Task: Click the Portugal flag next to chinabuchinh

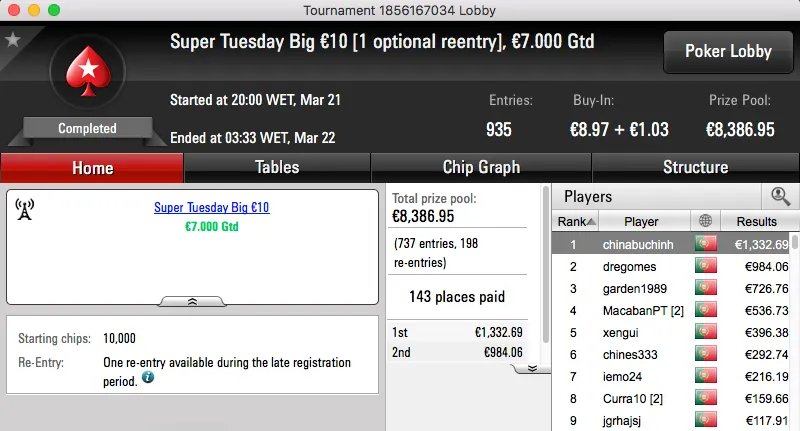Action: (708, 244)
